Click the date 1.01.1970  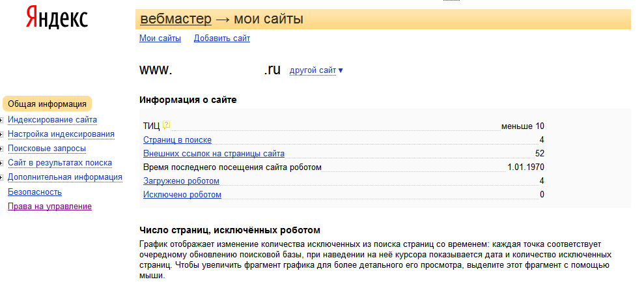click(525, 167)
